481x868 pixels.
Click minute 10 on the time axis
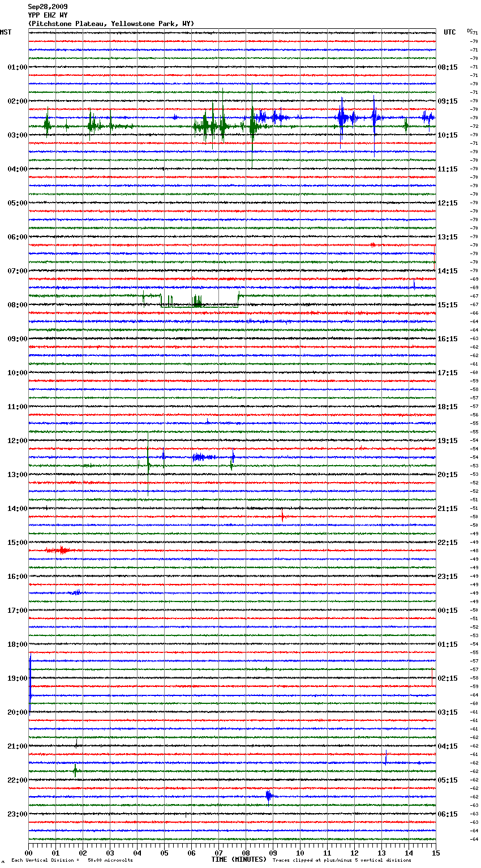tap(300, 853)
